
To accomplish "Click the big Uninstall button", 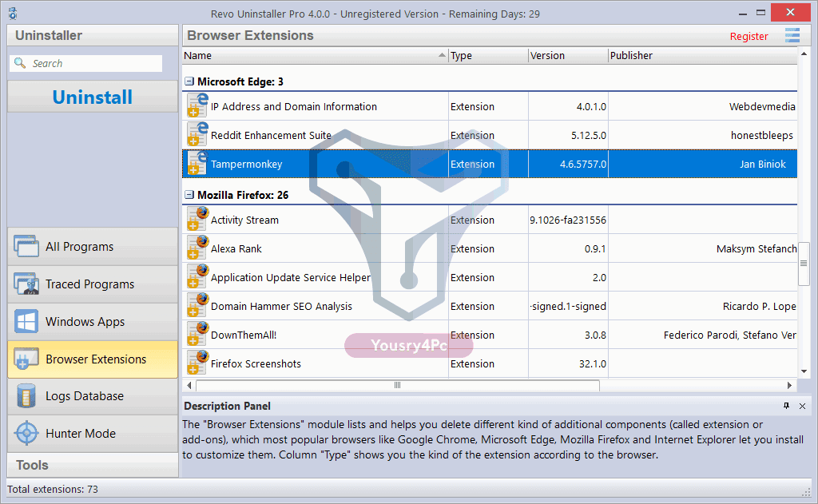I will 93,97.
